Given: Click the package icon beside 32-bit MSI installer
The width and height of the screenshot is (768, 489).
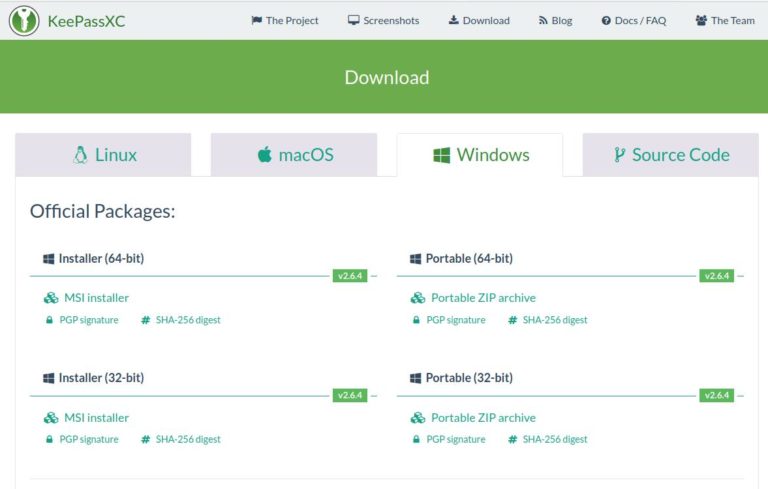Looking at the screenshot, I should [51, 418].
